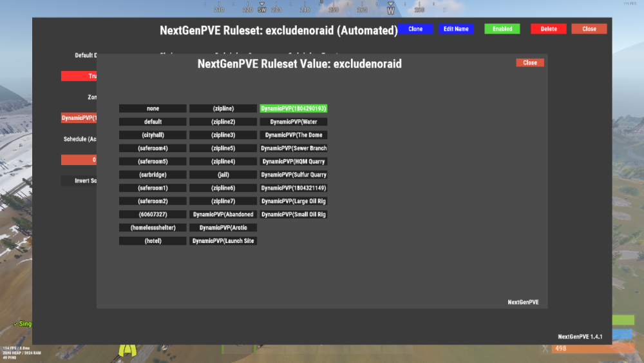Select the (cityhall) zone
The height and width of the screenshot is (363, 644).
coord(153,135)
